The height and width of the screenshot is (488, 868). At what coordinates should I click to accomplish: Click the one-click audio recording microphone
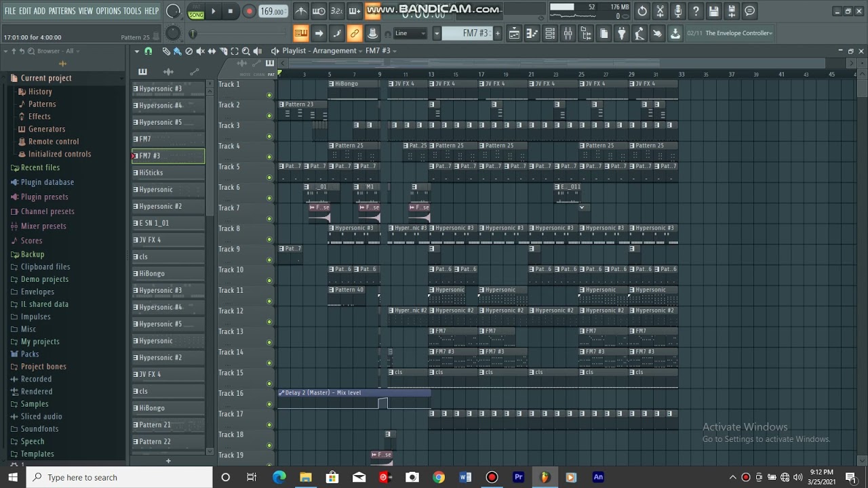(678, 11)
